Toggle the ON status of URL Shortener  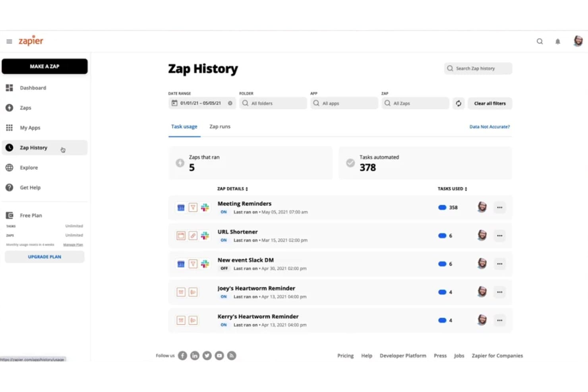[x=224, y=240]
